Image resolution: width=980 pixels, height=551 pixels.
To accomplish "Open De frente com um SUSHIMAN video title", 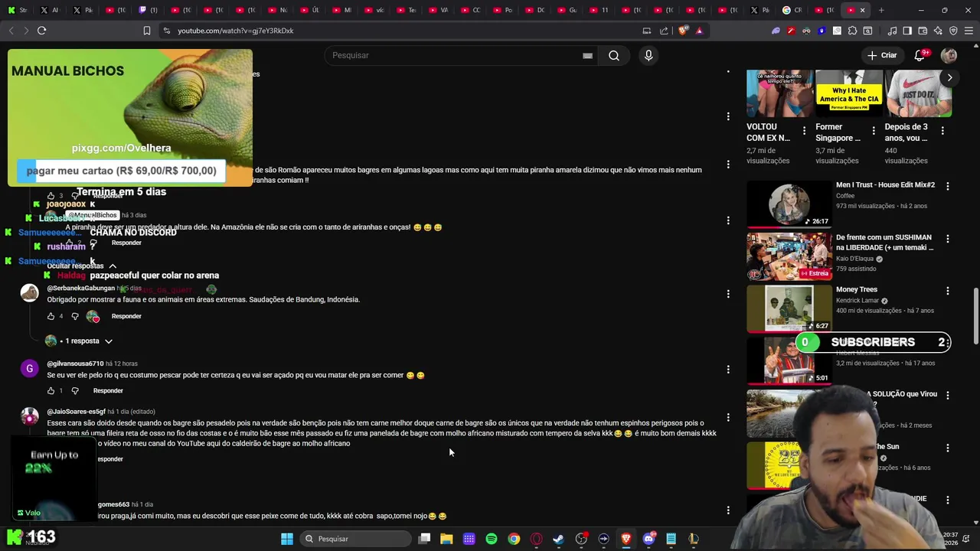I will coord(884,243).
